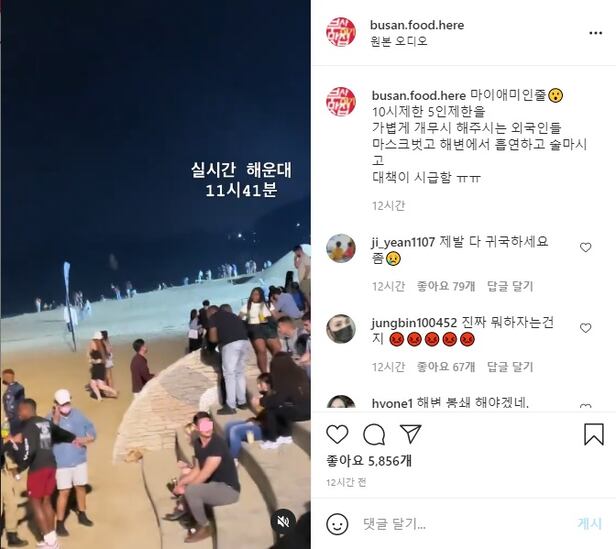The height and width of the screenshot is (549, 616).
Task: Open 원본 오디오 audio link
Action: (x=399, y=41)
